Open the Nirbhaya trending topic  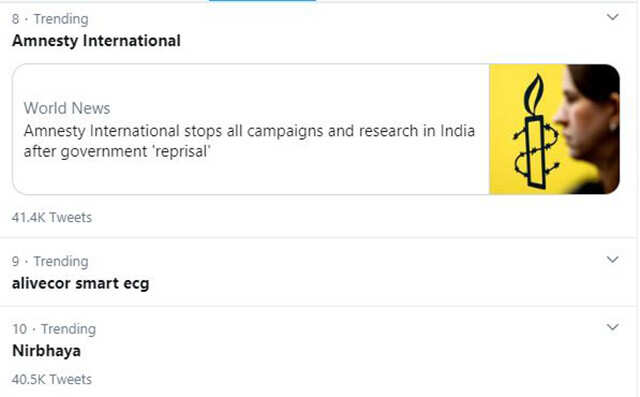47,351
